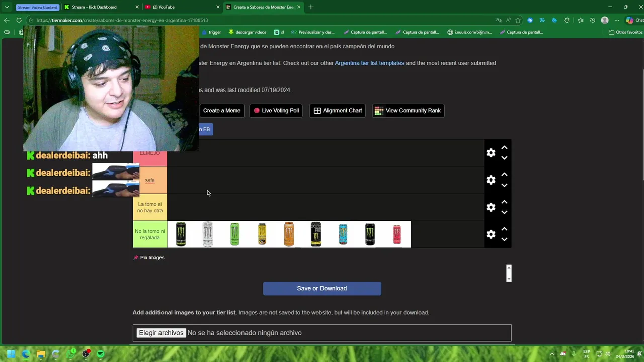Click Save or Download button

click(322, 288)
